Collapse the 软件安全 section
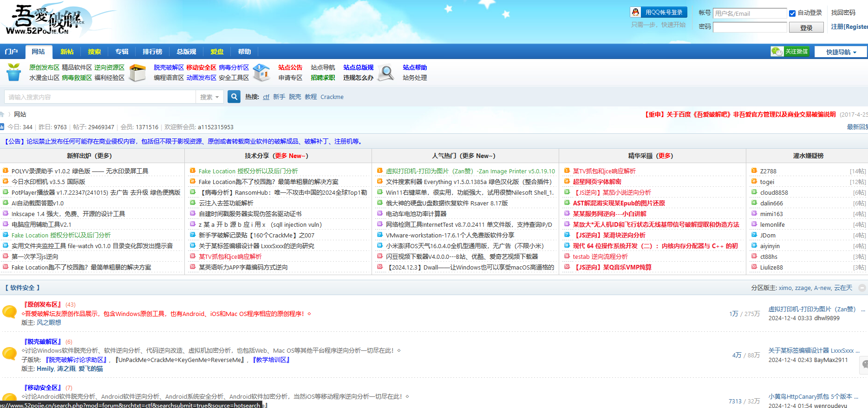This screenshot has width=868, height=408. click(862, 288)
